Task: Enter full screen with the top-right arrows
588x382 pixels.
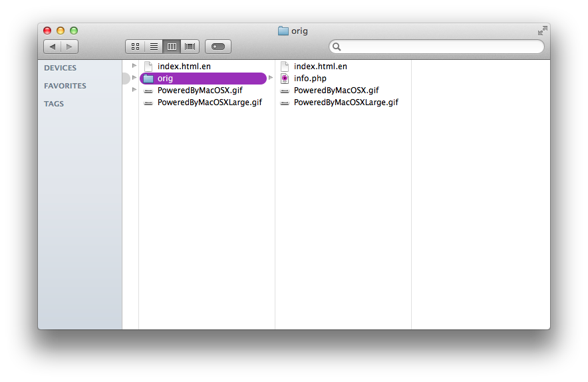Action: click(x=542, y=31)
